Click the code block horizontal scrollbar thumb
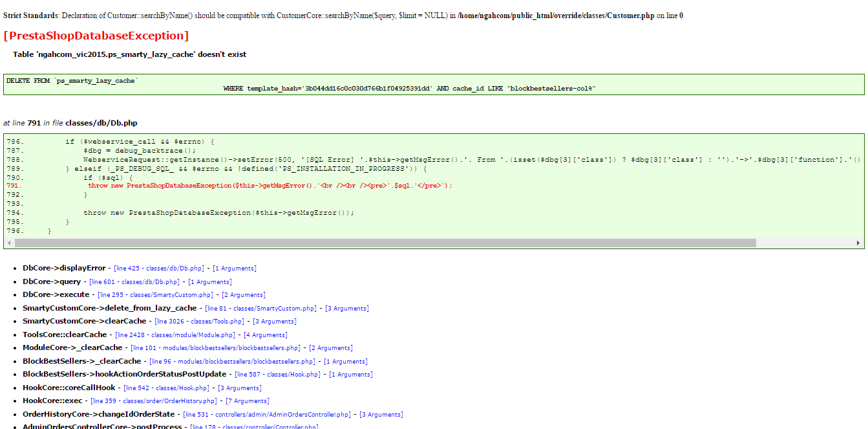 [x=385, y=243]
